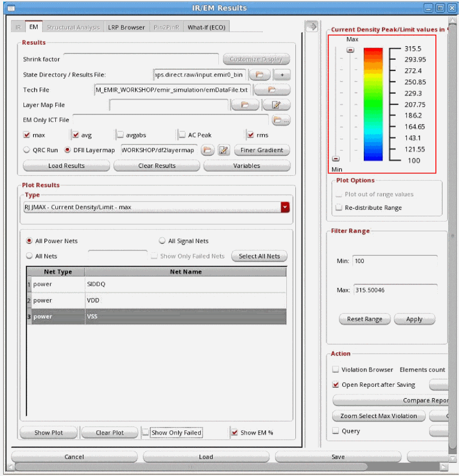Edit the Layer Map File

(x=276, y=105)
